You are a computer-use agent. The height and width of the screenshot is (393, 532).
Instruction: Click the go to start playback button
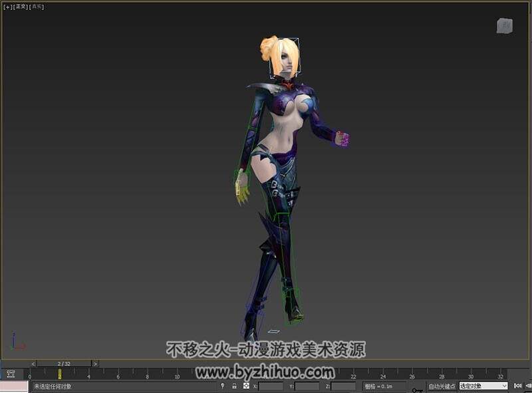518,386
